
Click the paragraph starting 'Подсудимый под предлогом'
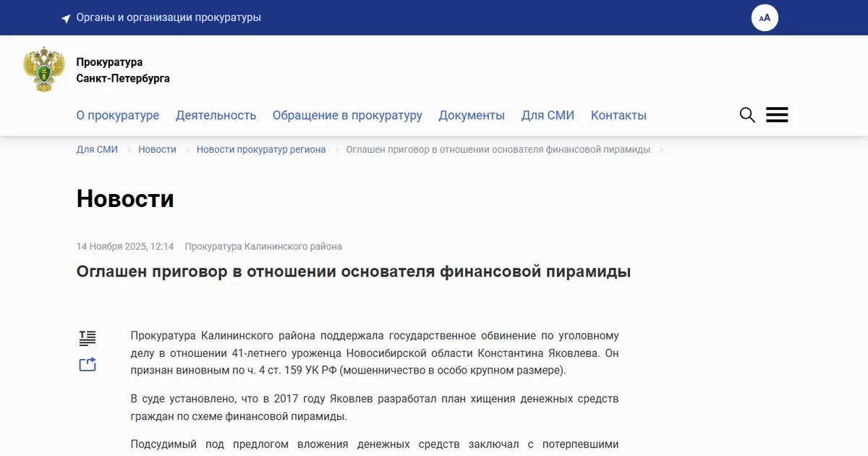click(375, 444)
